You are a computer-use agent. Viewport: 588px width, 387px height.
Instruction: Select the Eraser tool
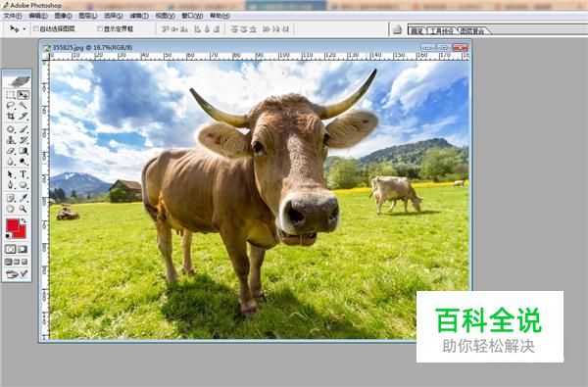tap(11, 151)
